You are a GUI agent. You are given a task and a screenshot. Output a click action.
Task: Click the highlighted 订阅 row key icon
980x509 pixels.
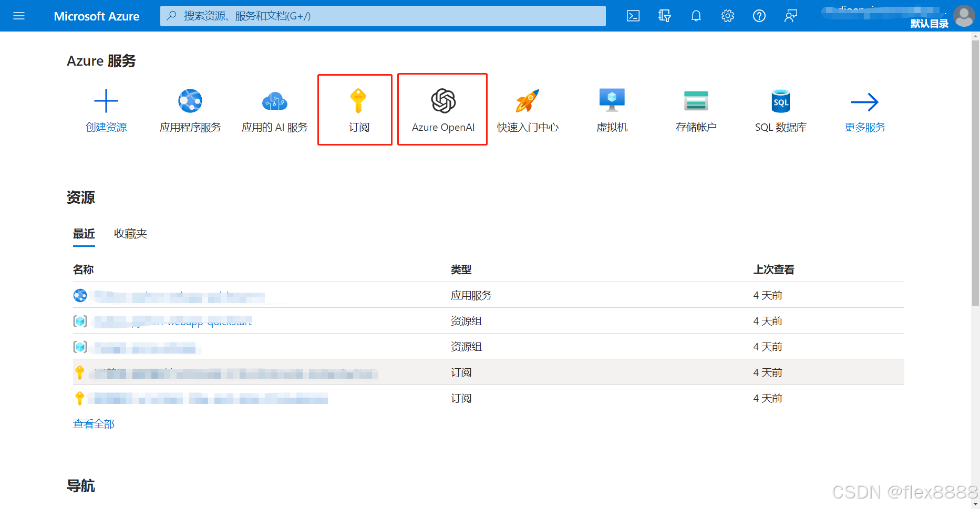[80, 372]
